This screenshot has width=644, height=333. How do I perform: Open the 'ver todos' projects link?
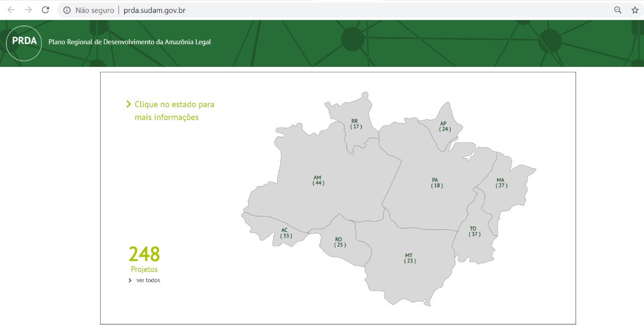[x=148, y=281]
